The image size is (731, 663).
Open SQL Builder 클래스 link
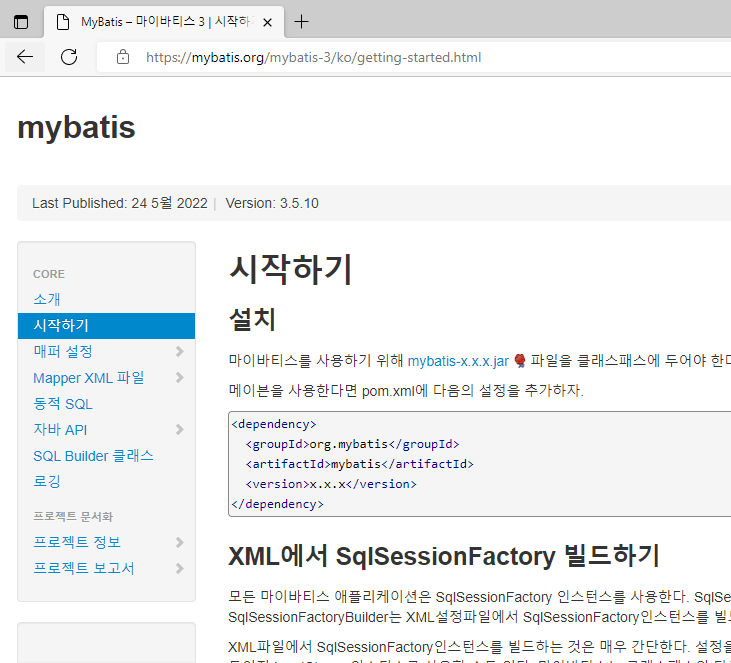(x=93, y=456)
